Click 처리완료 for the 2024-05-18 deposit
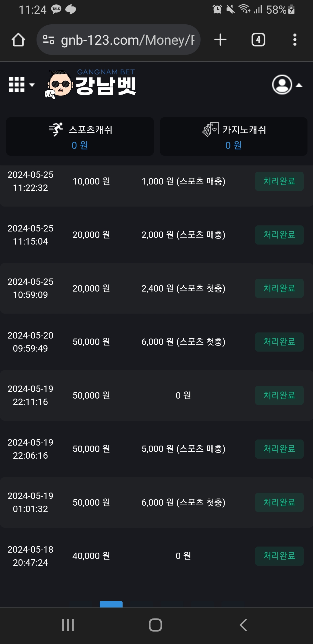 point(279,556)
